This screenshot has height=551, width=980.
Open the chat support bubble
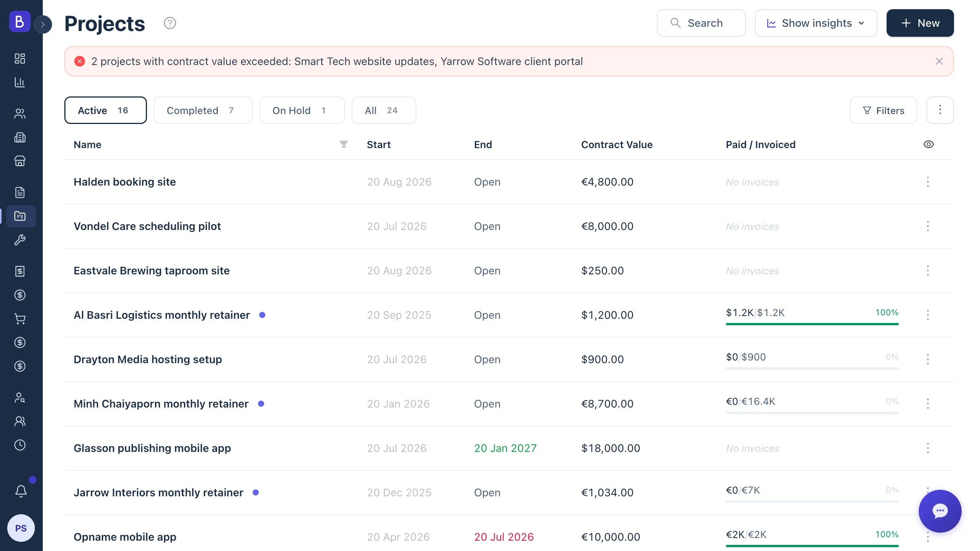click(940, 511)
